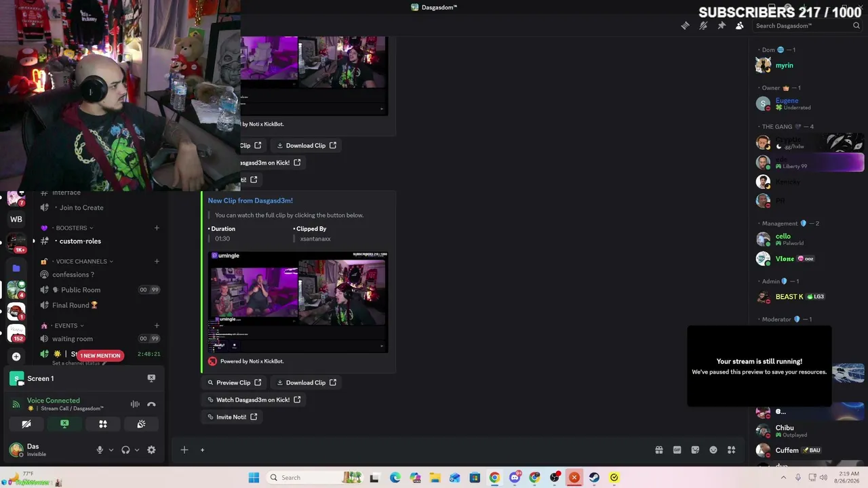Open headphone output options dropdown

(x=137, y=450)
